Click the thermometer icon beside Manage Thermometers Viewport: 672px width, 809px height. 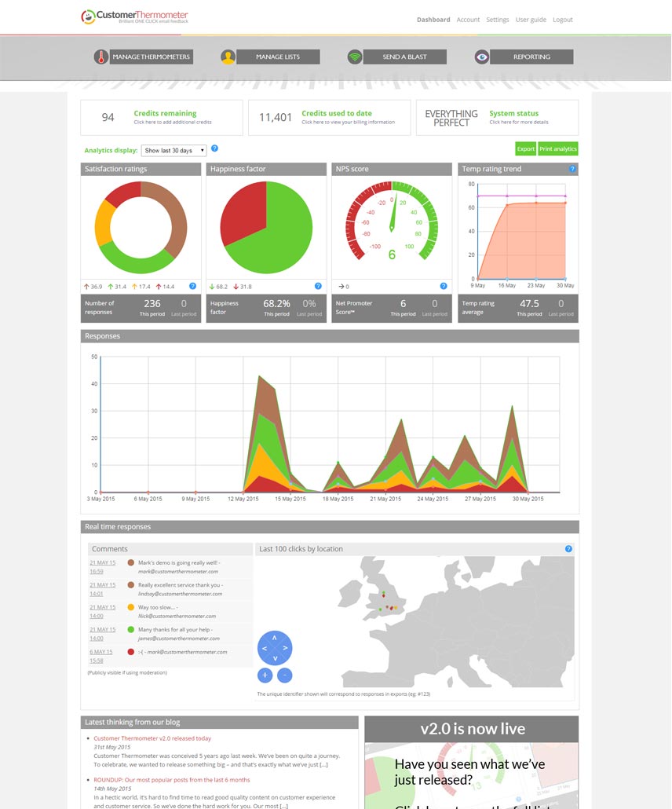coord(101,57)
